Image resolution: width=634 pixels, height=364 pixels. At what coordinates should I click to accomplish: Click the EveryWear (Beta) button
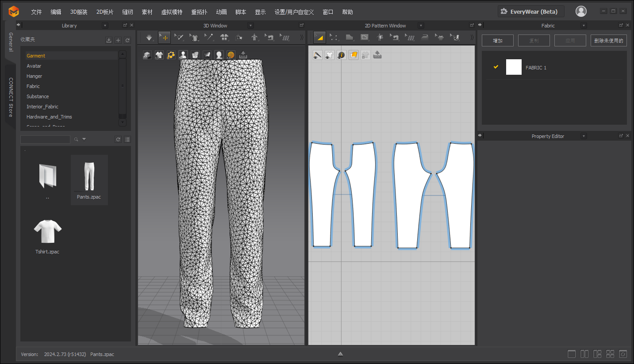pyautogui.click(x=531, y=11)
